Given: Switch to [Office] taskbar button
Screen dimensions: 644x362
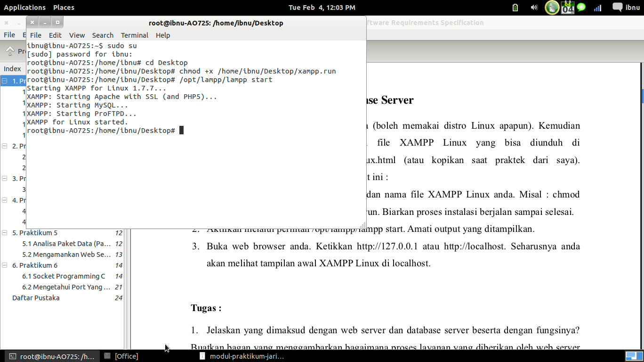Looking at the screenshot, I should point(121,356).
